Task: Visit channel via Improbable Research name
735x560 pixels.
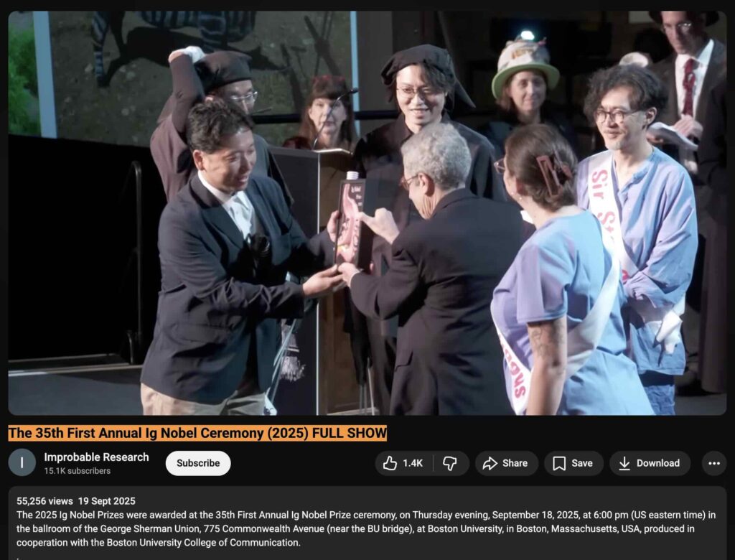Action: point(96,457)
